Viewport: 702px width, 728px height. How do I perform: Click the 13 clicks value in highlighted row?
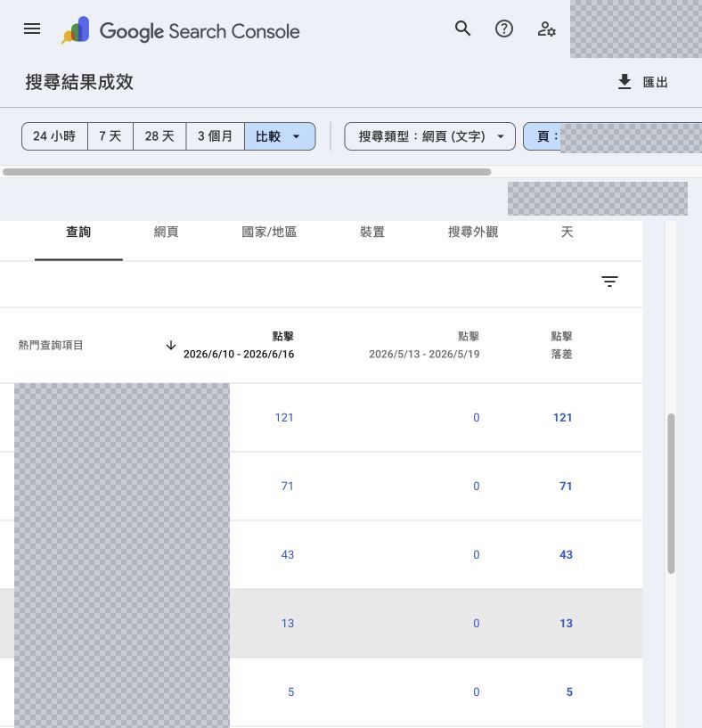point(287,623)
